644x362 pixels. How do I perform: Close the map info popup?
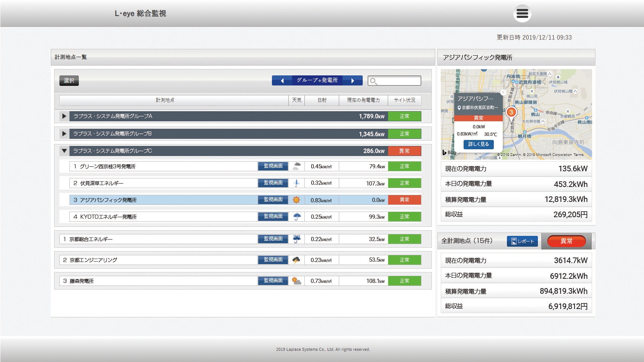503,92
